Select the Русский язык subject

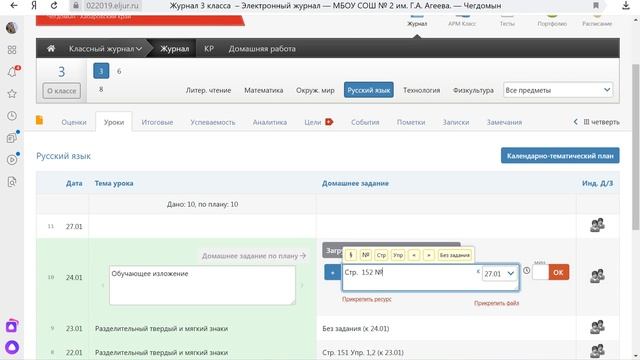coord(369,90)
